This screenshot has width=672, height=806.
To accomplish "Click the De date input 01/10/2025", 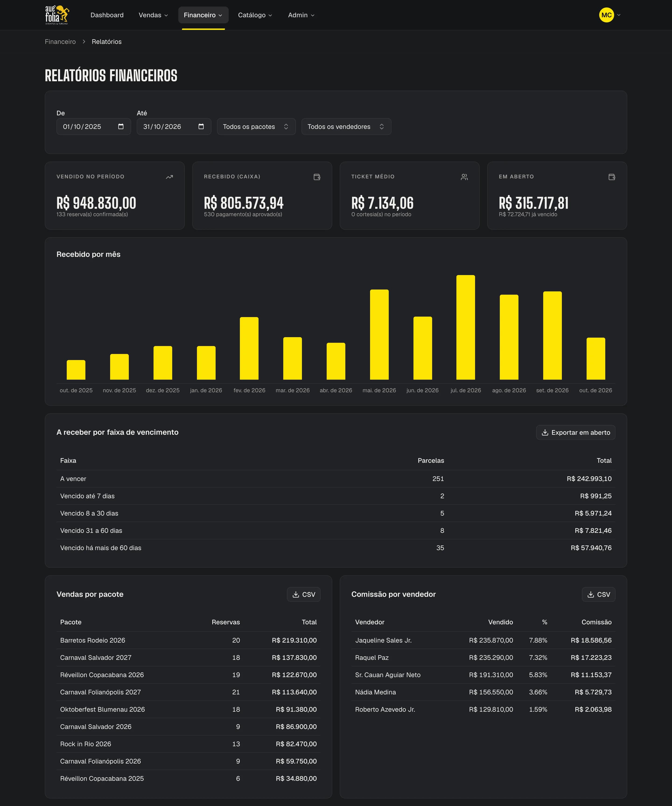I will tap(94, 127).
